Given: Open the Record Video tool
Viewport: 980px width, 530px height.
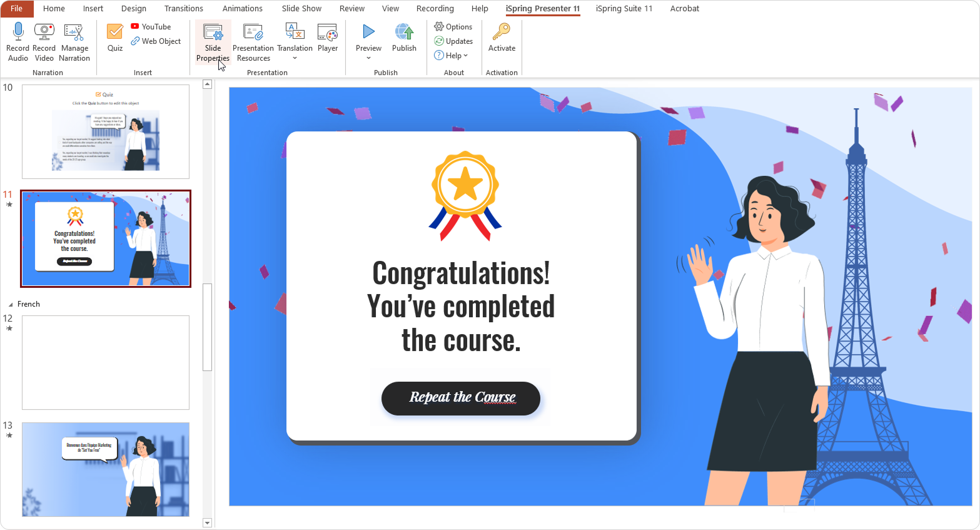Looking at the screenshot, I should [x=44, y=32].
